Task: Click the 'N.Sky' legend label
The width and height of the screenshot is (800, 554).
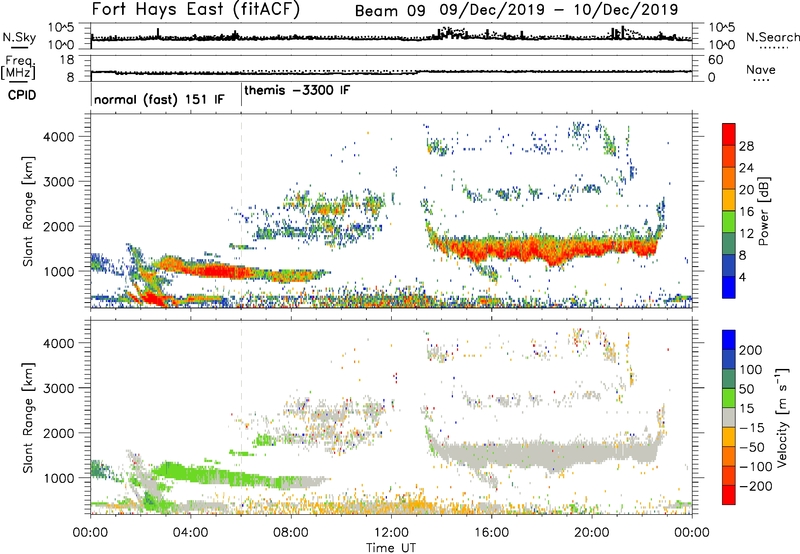Action: click(x=19, y=37)
